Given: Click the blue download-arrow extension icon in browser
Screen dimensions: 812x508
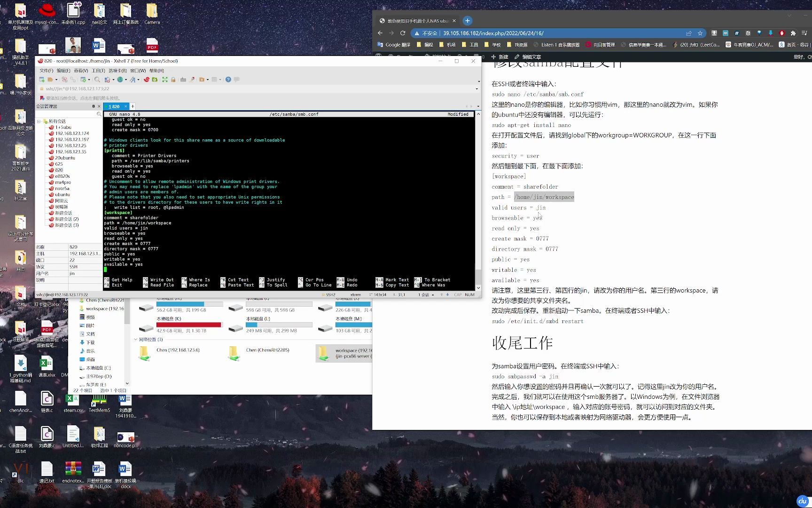Looking at the screenshot, I should click(771, 33).
